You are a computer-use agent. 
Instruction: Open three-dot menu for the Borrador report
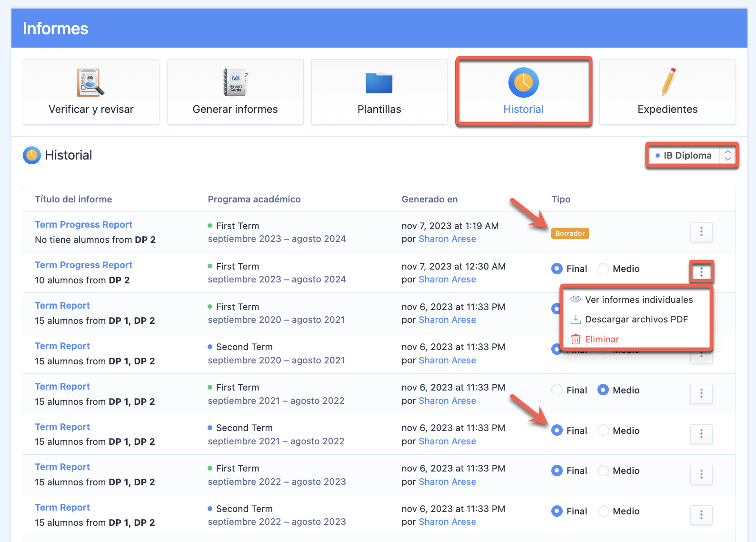pos(701,232)
